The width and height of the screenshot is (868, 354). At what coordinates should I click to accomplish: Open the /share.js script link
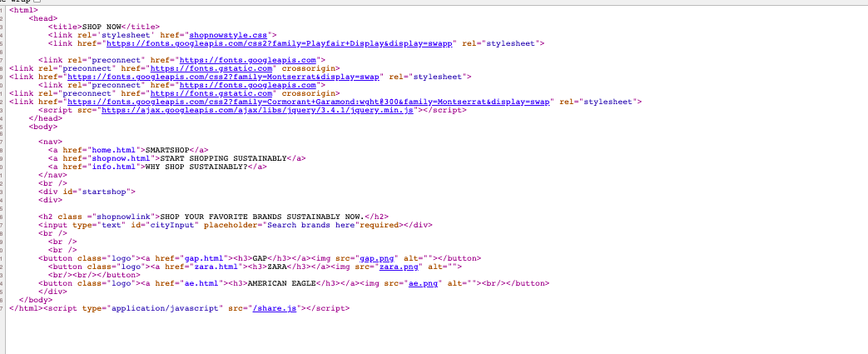pos(275,308)
